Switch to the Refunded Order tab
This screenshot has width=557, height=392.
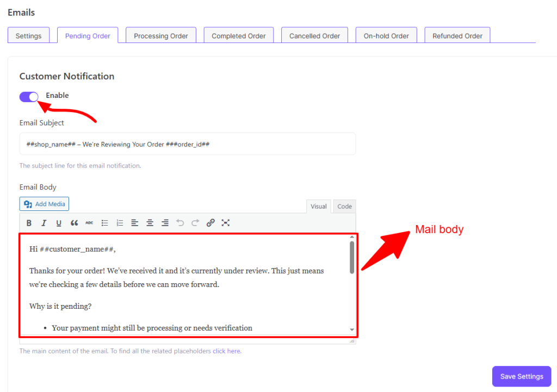[457, 35]
